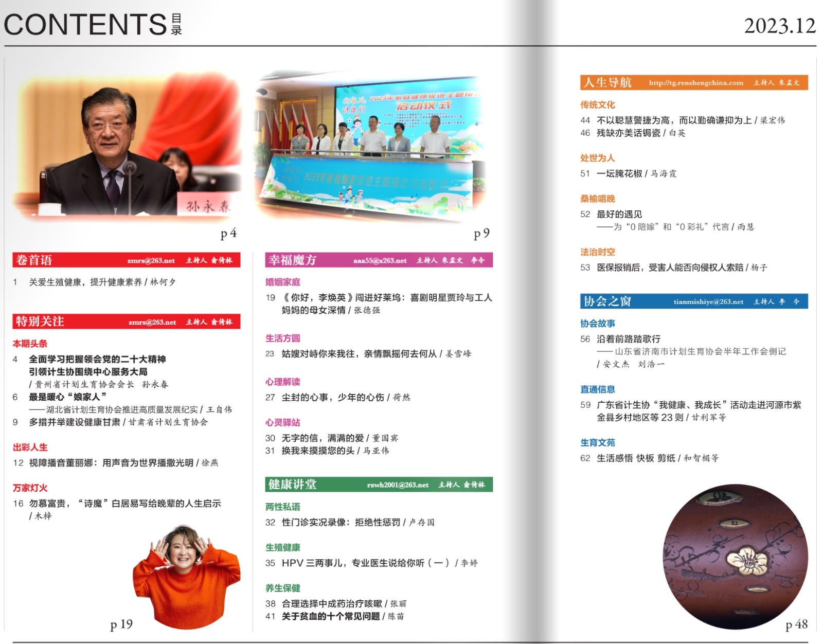Open the magenta 幸福魔方 section header
Viewport: 823px width, 644px height.
[x=379, y=260]
